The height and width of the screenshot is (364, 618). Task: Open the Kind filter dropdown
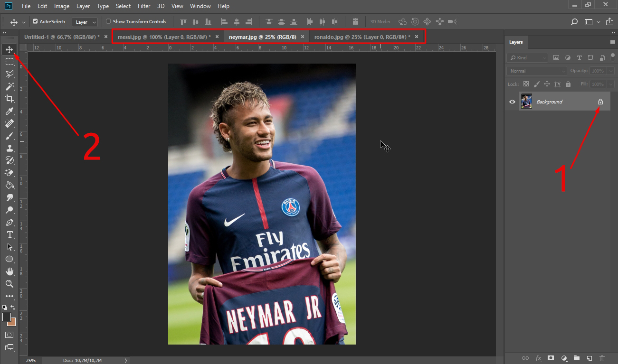click(527, 57)
